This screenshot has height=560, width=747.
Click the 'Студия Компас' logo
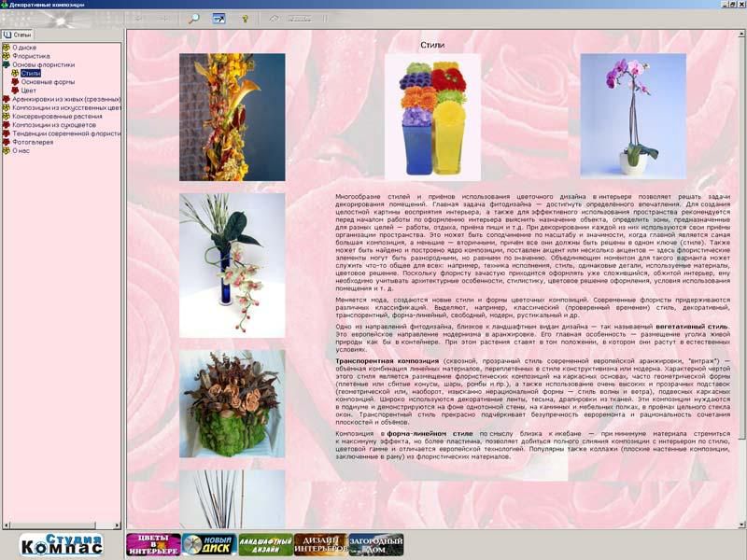pyautogui.click(x=62, y=545)
